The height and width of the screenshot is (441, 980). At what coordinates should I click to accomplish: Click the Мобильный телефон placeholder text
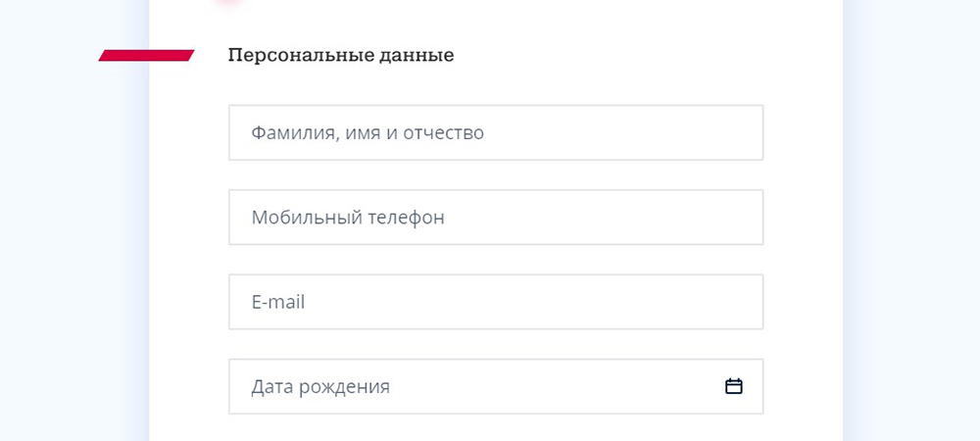[348, 218]
